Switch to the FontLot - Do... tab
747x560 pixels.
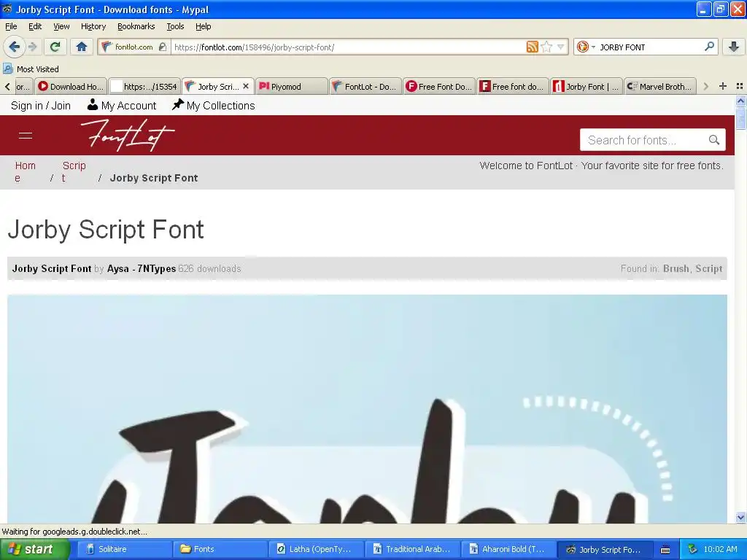(365, 87)
